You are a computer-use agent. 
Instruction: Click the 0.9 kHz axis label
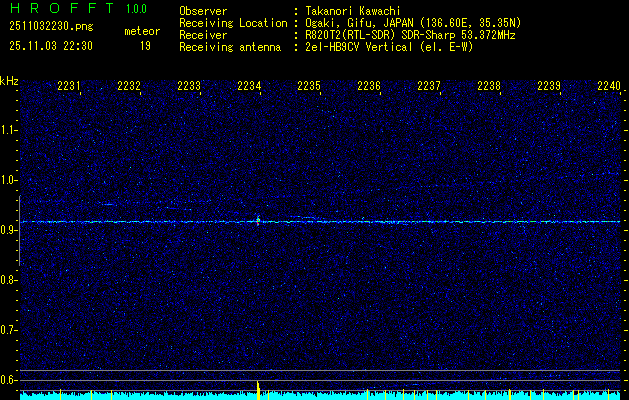(x=8, y=230)
